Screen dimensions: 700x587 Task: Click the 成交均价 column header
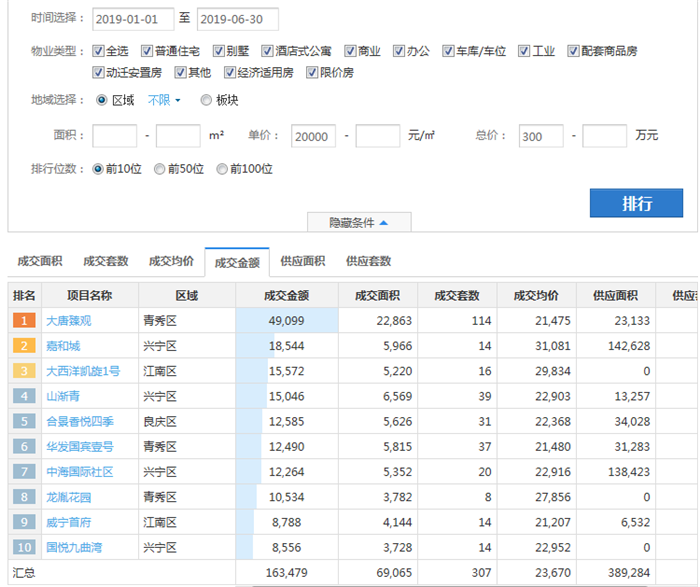[537, 296]
